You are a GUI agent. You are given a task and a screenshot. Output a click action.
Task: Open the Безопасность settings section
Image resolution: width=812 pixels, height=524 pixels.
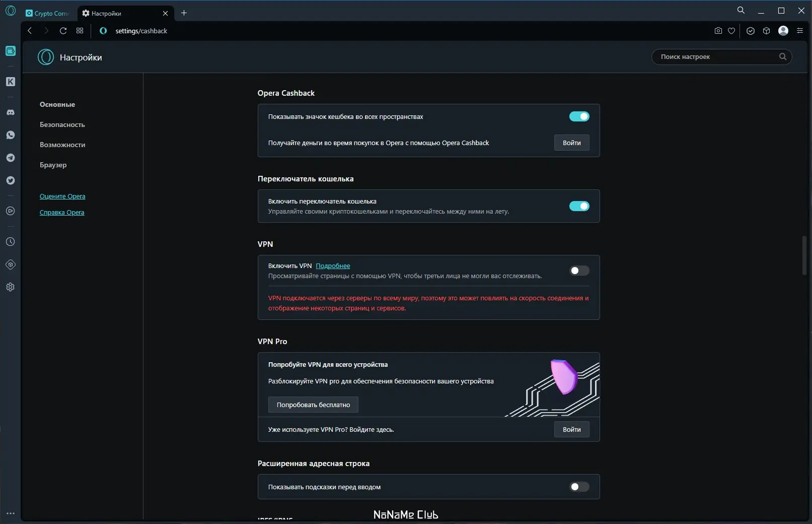pos(62,124)
